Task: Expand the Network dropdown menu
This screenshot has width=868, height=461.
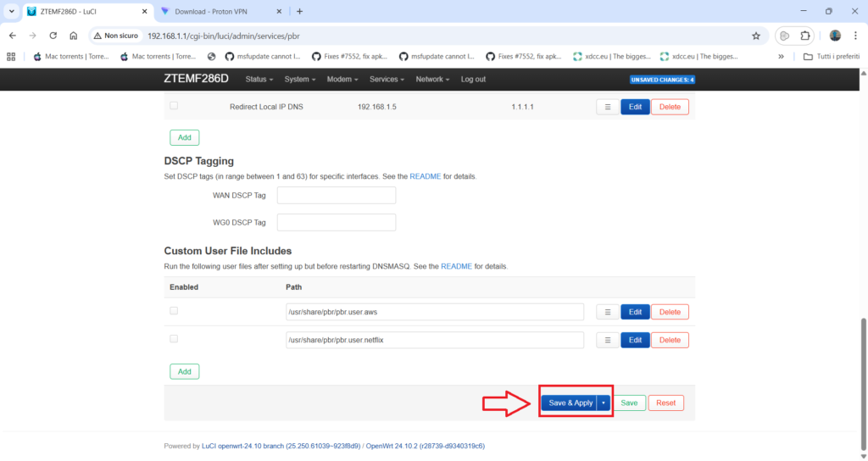Action: click(x=433, y=79)
